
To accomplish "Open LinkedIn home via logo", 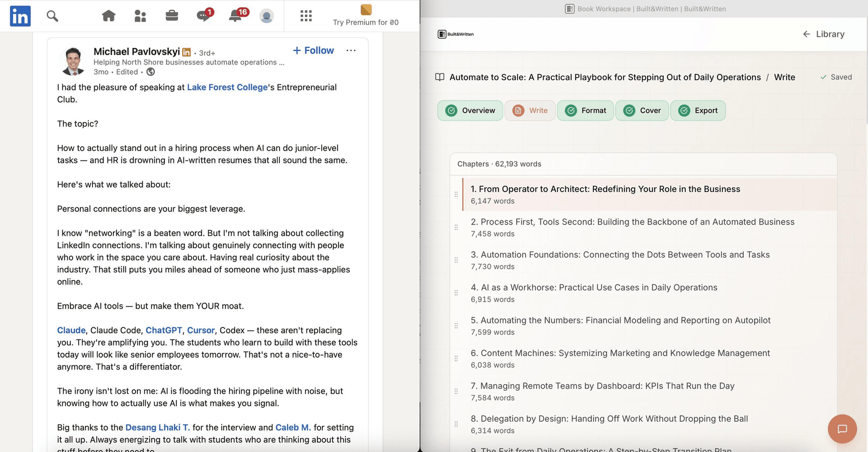I will (20, 16).
